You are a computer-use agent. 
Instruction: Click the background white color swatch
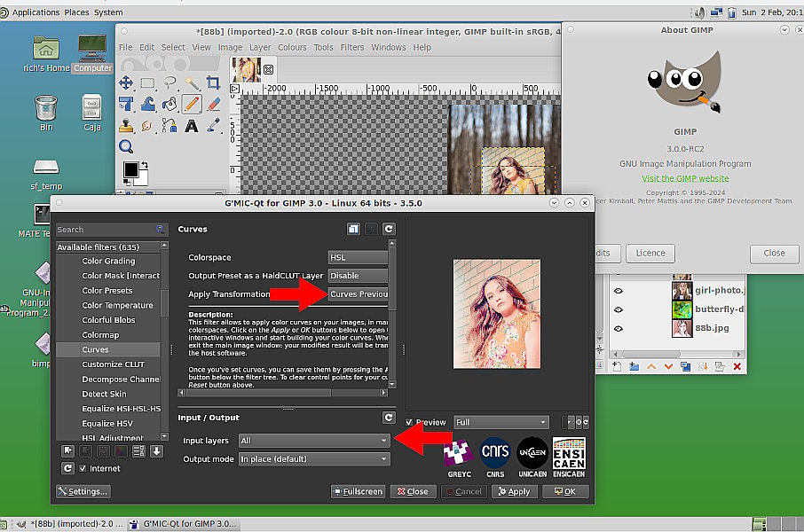click(x=143, y=179)
